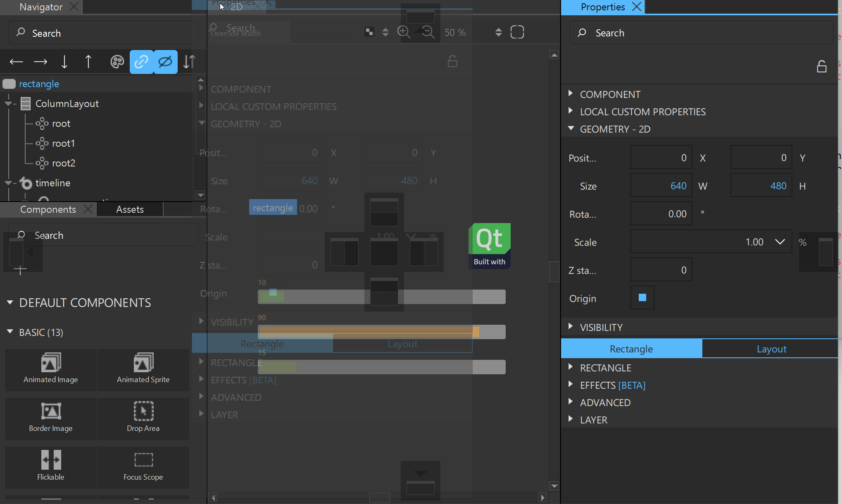Click the Properties lock icon
The width and height of the screenshot is (842, 504).
pos(821,67)
